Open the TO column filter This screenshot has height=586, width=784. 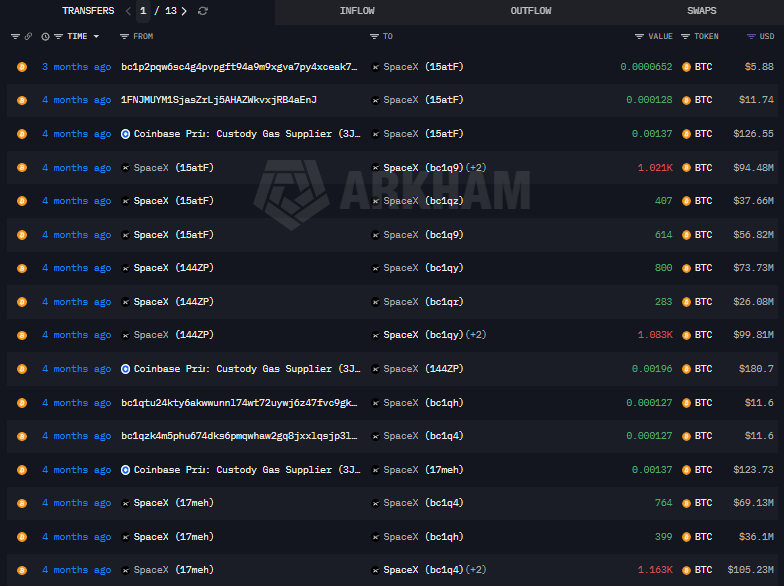(x=374, y=37)
